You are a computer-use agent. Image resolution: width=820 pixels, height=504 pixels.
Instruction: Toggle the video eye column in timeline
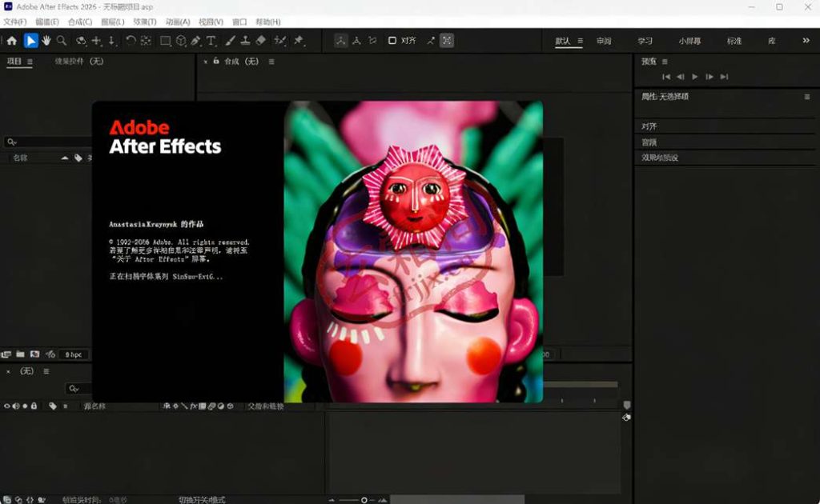[x=6, y=406]
